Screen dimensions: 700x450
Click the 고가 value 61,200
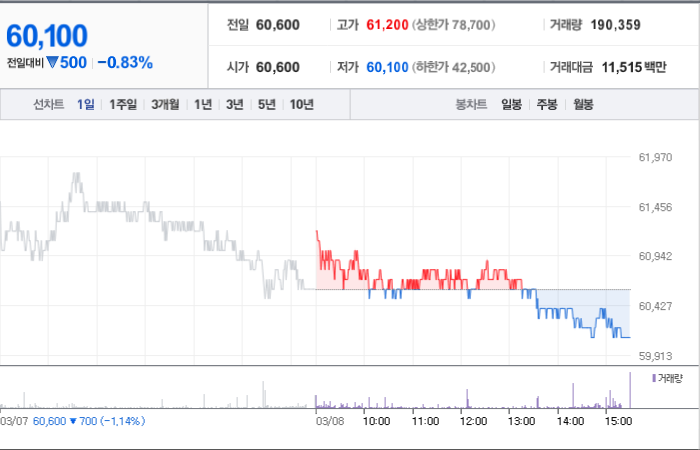coord(388,25)
